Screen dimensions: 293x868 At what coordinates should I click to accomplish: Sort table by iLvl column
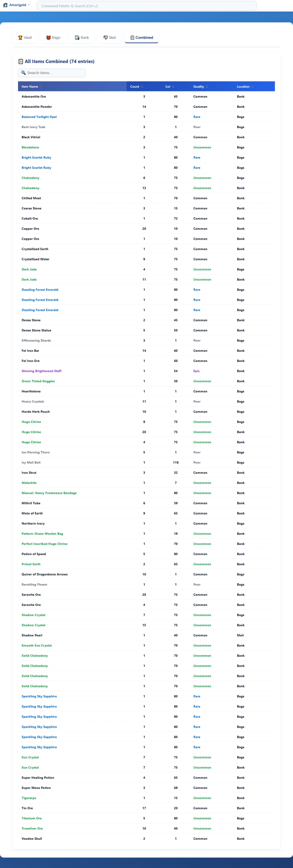(x=167, y=87)
